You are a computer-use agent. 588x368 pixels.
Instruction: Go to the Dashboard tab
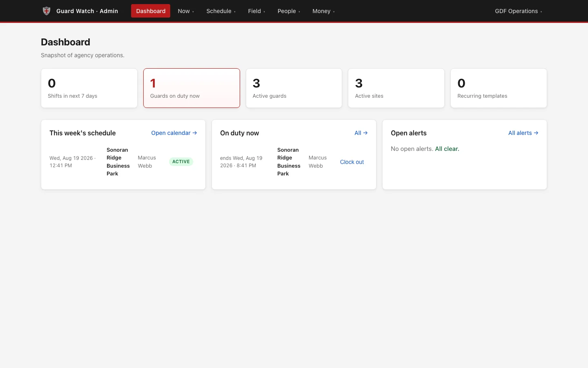pos(151,11)
